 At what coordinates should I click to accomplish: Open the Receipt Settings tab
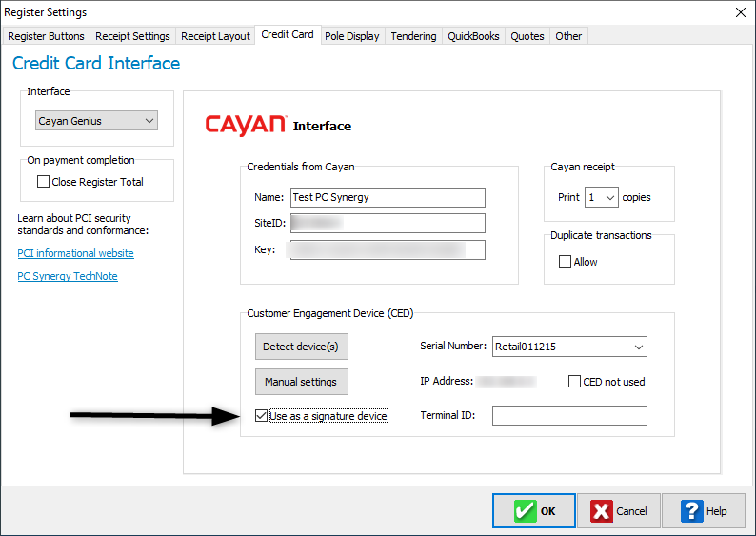[132, 36]
